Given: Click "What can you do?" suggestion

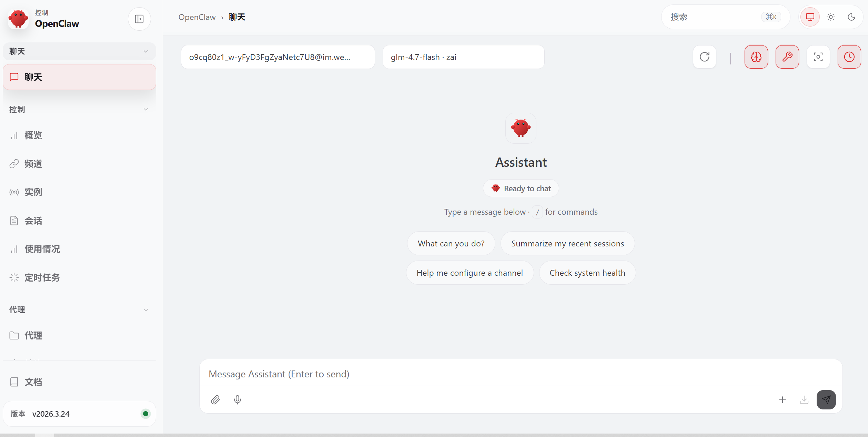Looking at the screenshot, I should click(x=451, y=244).
